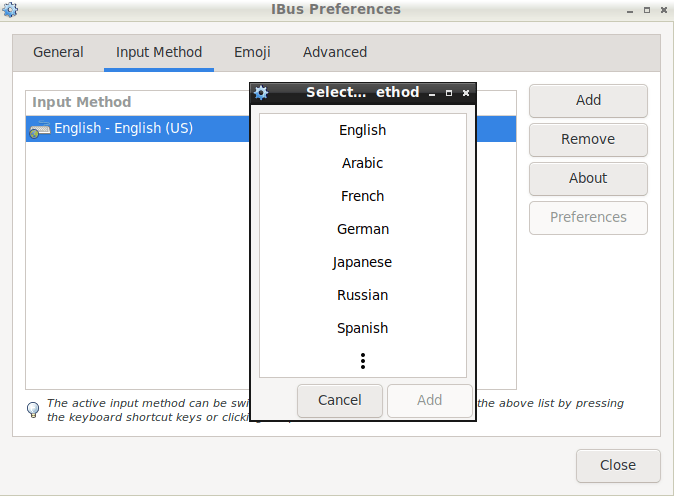Screen dimensions: 674x496
Task: Select German in the language list
Action: 363,230
